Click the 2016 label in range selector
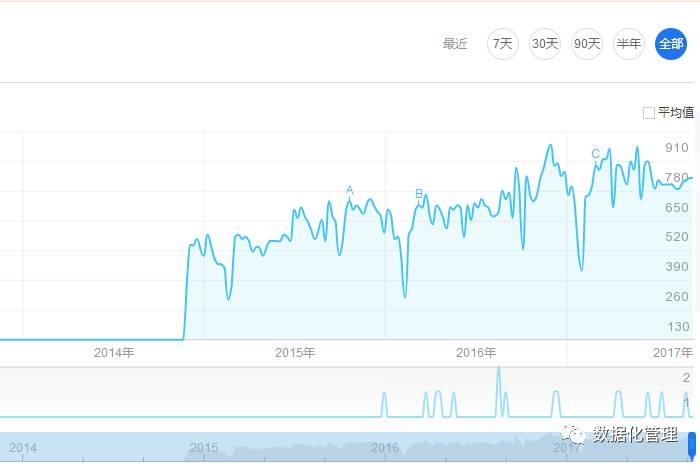700x465 pixels. (x=385, y=447)
